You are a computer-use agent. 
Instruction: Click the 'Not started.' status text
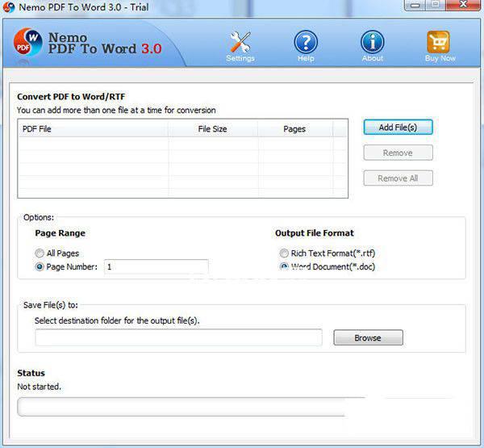(x=40, y=387)
